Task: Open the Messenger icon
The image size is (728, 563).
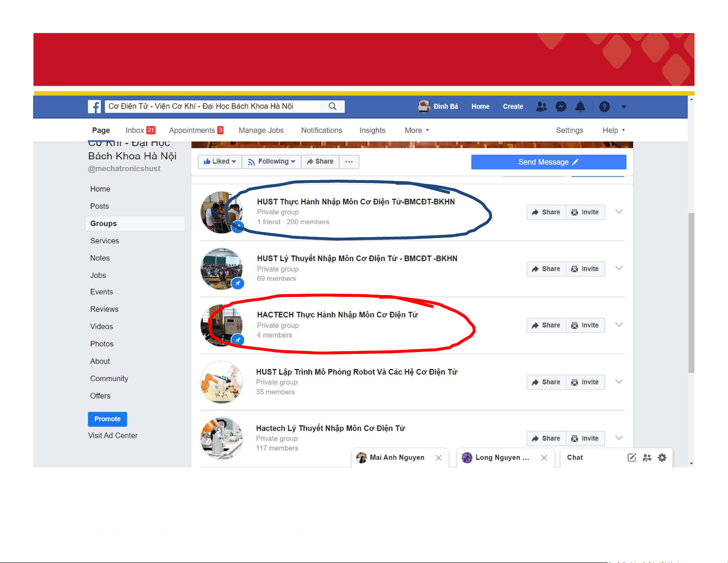Action: [x=561, y=107]
